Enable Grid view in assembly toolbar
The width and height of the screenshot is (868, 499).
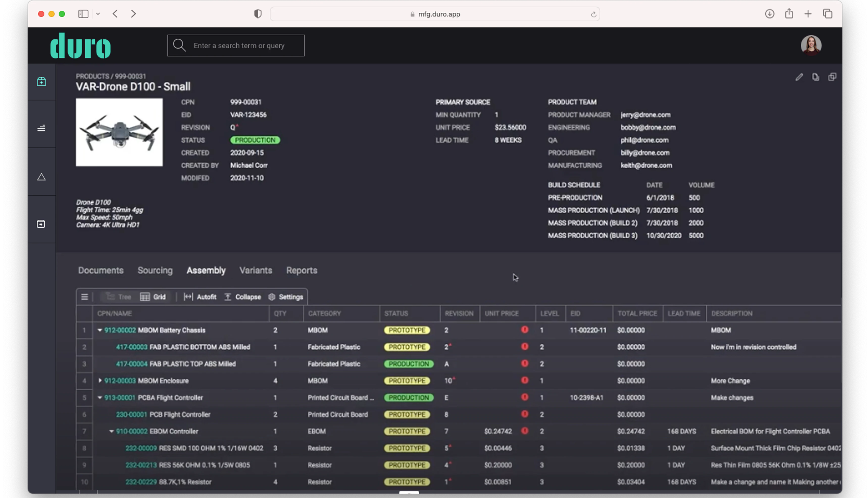(154, 297)
